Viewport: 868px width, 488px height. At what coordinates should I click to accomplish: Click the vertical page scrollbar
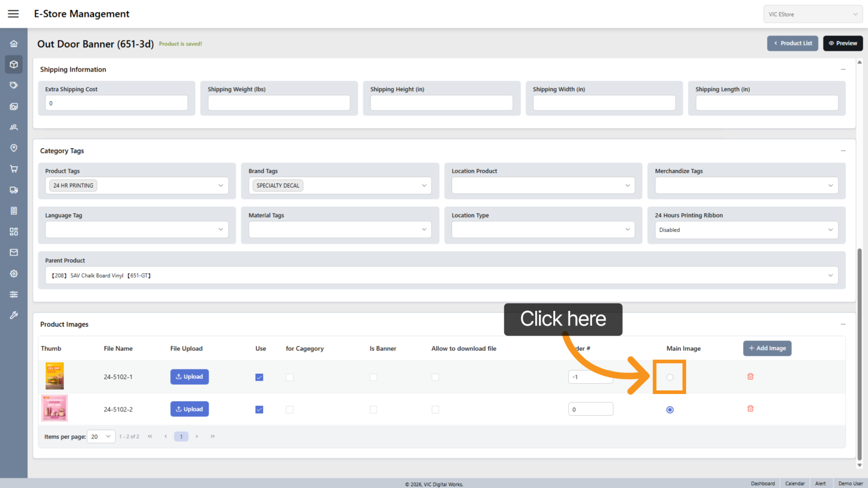pyautogui.click(x=860, y=351)
